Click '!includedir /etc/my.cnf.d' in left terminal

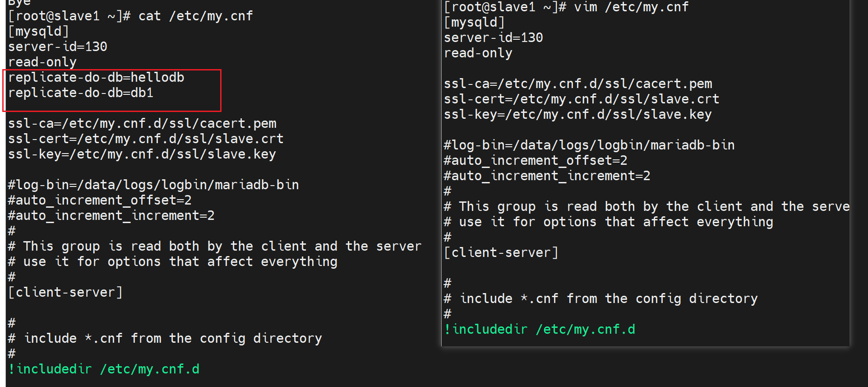[104, 369]
